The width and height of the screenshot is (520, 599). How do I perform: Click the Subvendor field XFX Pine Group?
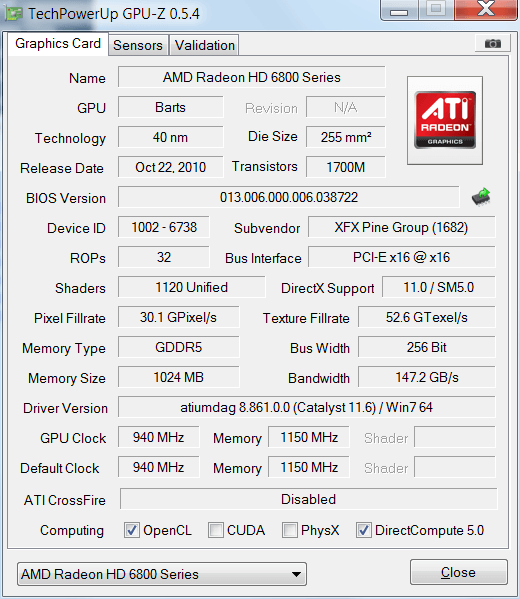point(401,227)
